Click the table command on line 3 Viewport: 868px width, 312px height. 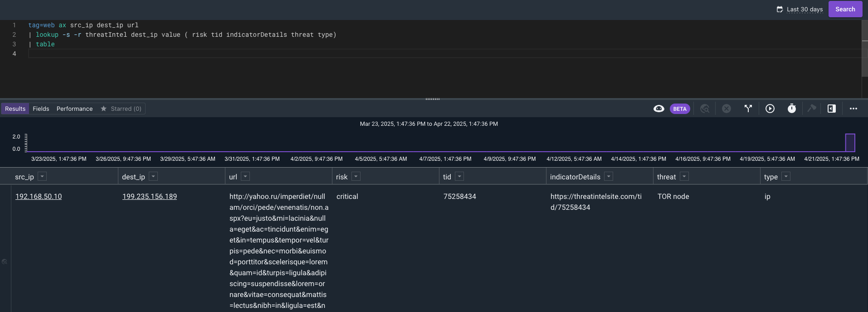[45, 44]
